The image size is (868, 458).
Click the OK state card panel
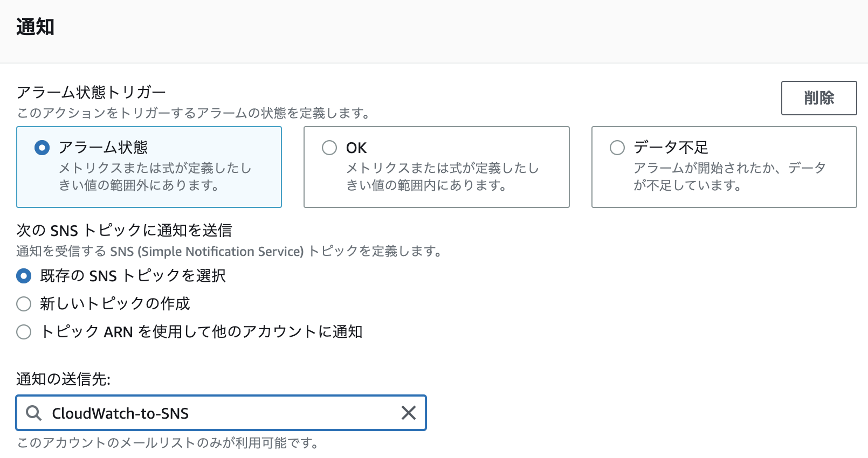coord(437,167)
